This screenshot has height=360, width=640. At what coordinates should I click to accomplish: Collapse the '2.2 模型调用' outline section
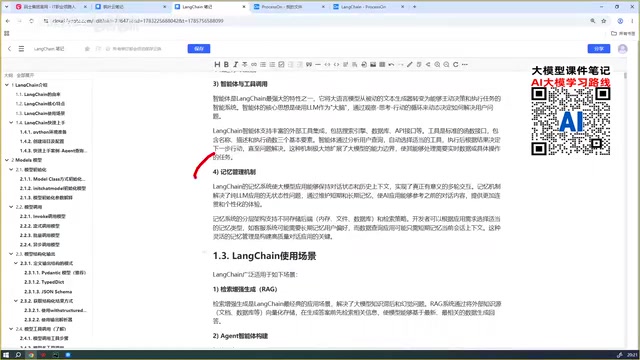click(11, 207)
